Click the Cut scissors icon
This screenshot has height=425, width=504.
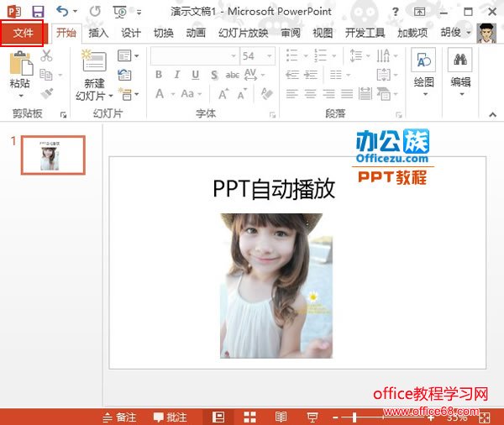46,55
